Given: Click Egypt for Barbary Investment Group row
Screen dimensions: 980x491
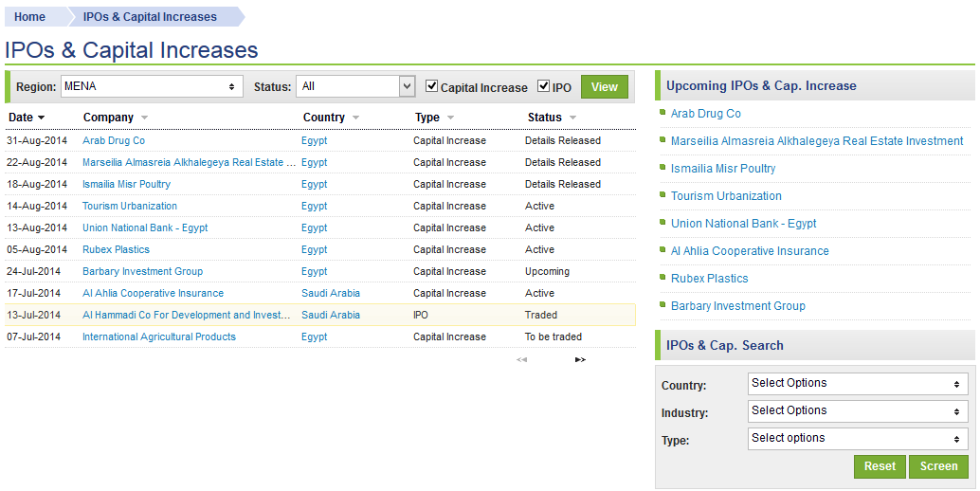Looking at the screenshot, I should tap(315, 272).
